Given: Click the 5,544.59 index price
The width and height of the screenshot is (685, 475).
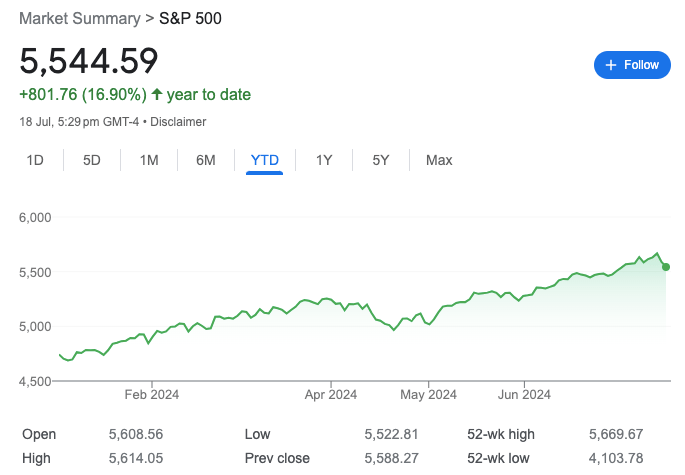Looking at the screenshot, I should tap(89, 61).
